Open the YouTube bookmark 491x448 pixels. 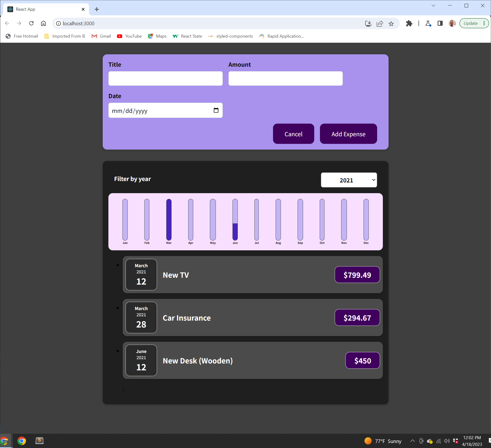point(129,36)
